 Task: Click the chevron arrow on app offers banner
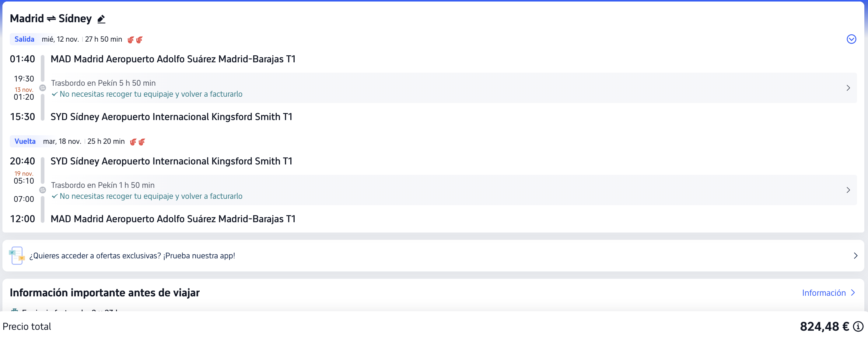[x=855, y=256]
